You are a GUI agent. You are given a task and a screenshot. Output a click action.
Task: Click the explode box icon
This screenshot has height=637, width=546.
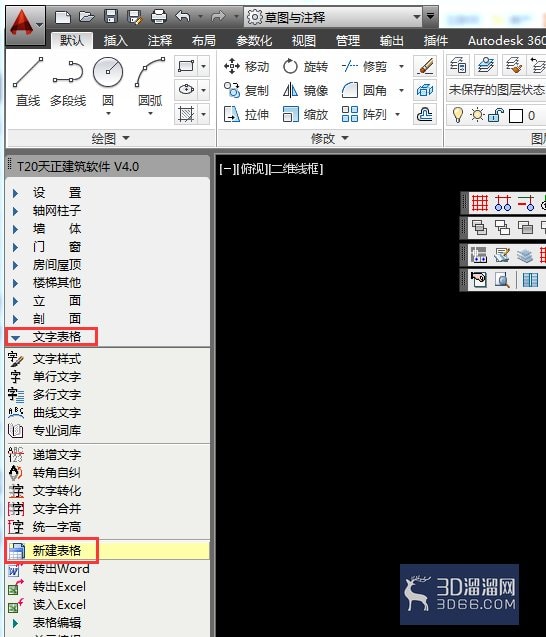point(425,90)
